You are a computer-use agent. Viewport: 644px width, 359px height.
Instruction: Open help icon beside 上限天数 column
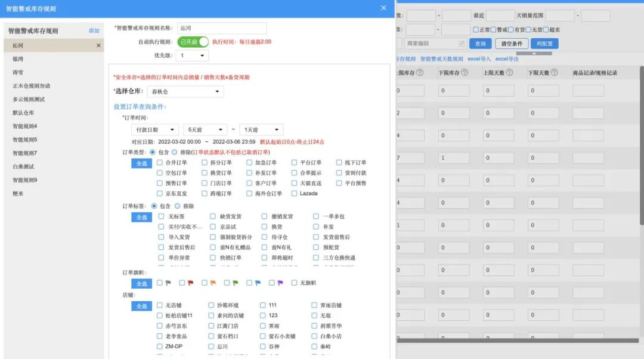(x=509, y=72)
